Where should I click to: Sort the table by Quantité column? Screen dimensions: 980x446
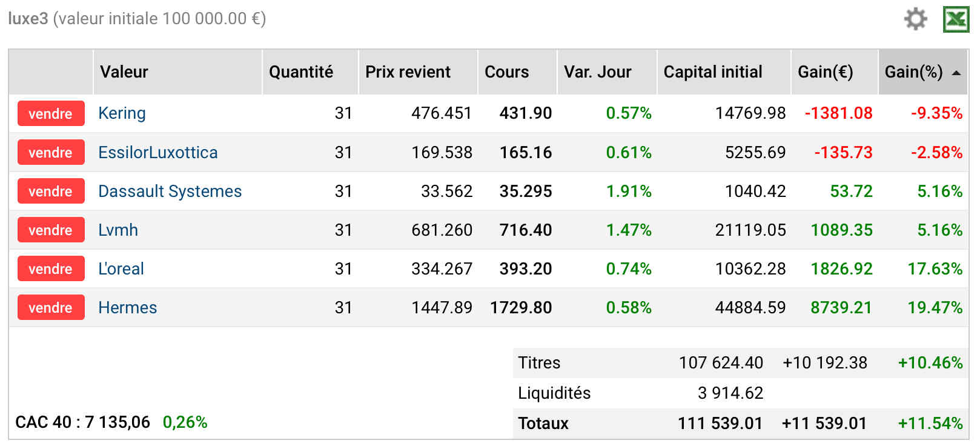(301, 72)
